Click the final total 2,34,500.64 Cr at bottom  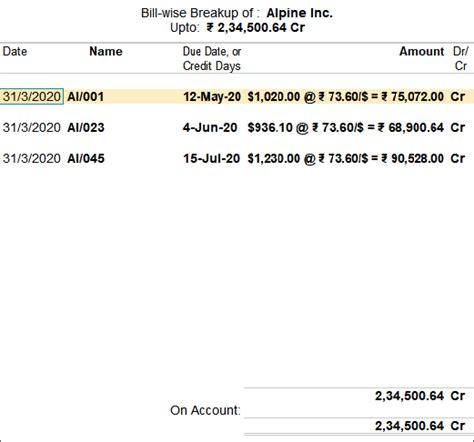coord(420,426)
